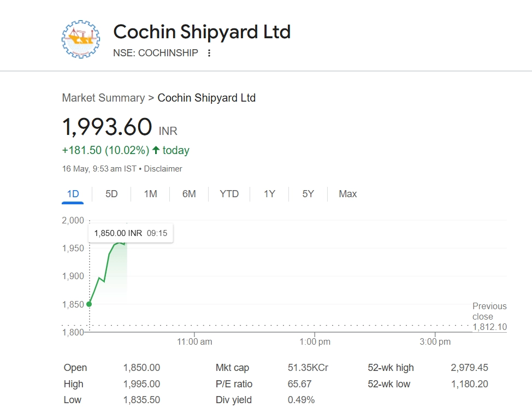The height and width of the screenshot is (413, 532).
Task: Show the Max history chart
Action: point(348,194)
